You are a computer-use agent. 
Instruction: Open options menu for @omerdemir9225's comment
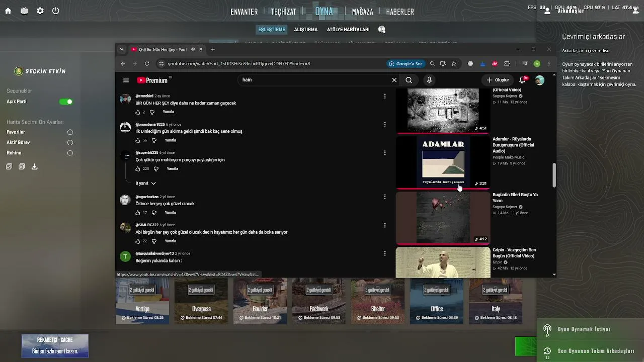tap(385, 124)
